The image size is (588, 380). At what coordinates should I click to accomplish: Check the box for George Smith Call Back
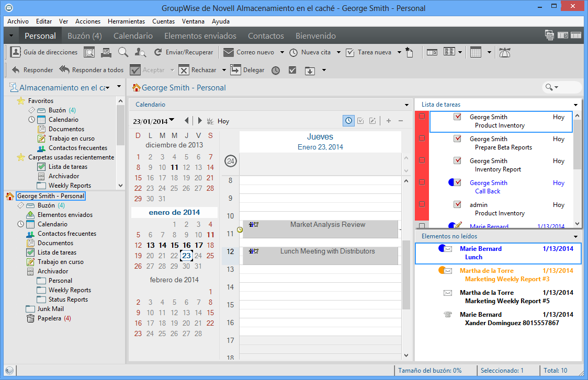458,182
